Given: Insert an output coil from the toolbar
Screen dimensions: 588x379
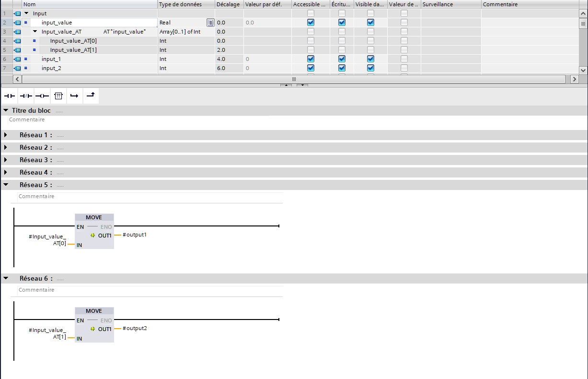Looking at the screenshot, I should point(42,96).
